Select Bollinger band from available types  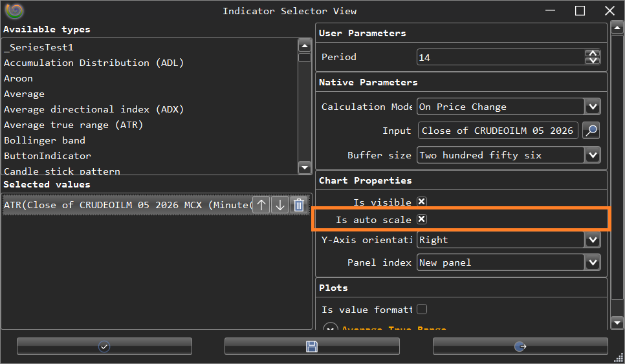coord(45,140)
